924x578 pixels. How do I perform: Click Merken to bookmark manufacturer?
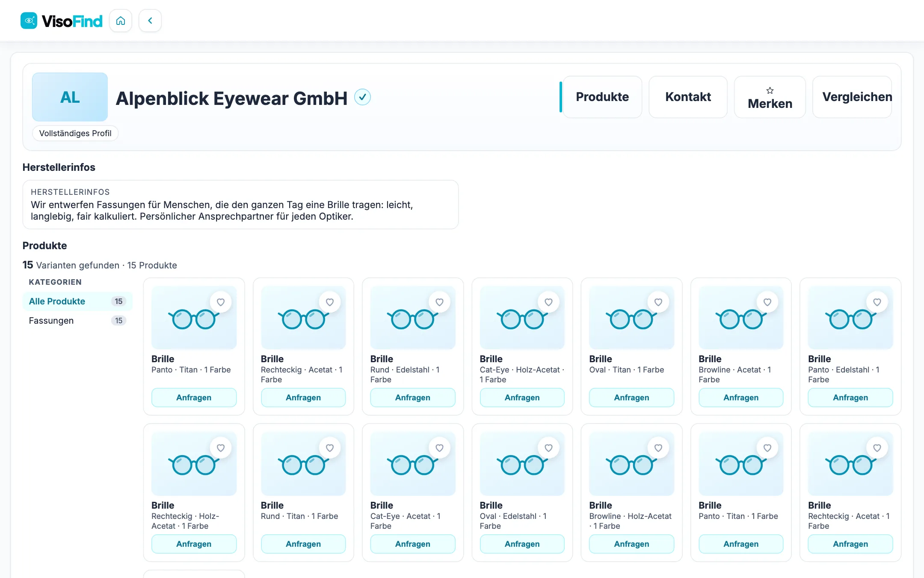(x=770, y=97)
